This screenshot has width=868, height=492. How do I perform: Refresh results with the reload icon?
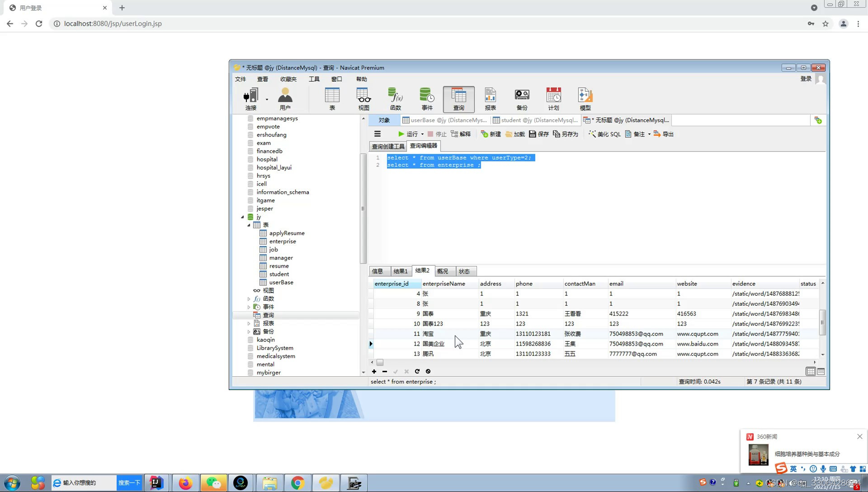point(417,371)
